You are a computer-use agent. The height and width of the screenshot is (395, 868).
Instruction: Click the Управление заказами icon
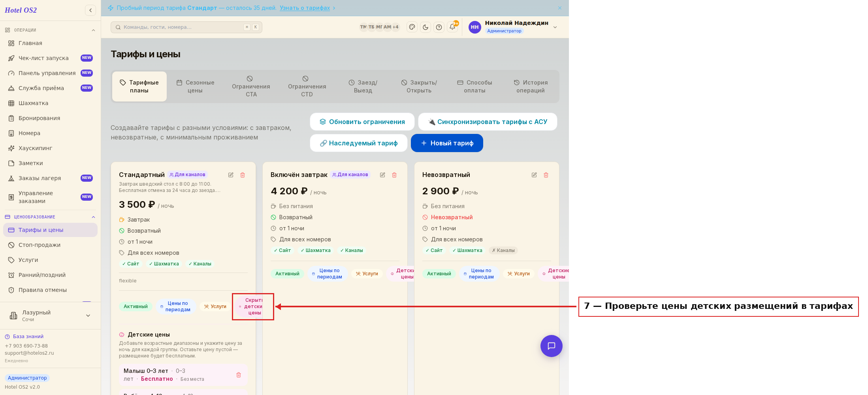click(11, 197)
